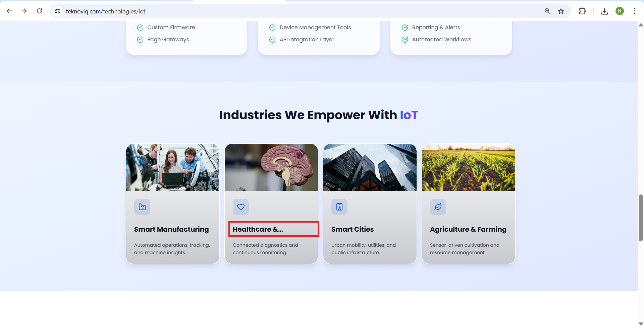This screenshot has height=327, width=644.
Task: Click the Agriculture & Farming heading
Action: click(468, 229)
